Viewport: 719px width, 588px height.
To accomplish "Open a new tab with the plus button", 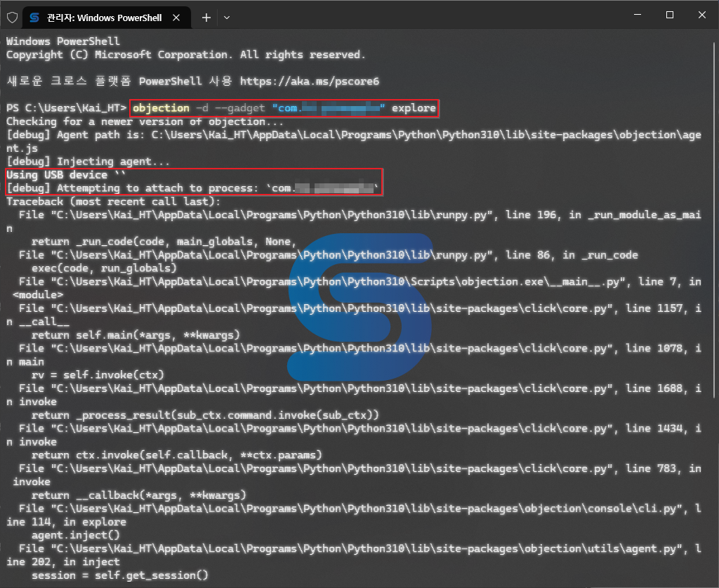I will tap(206, 18).
